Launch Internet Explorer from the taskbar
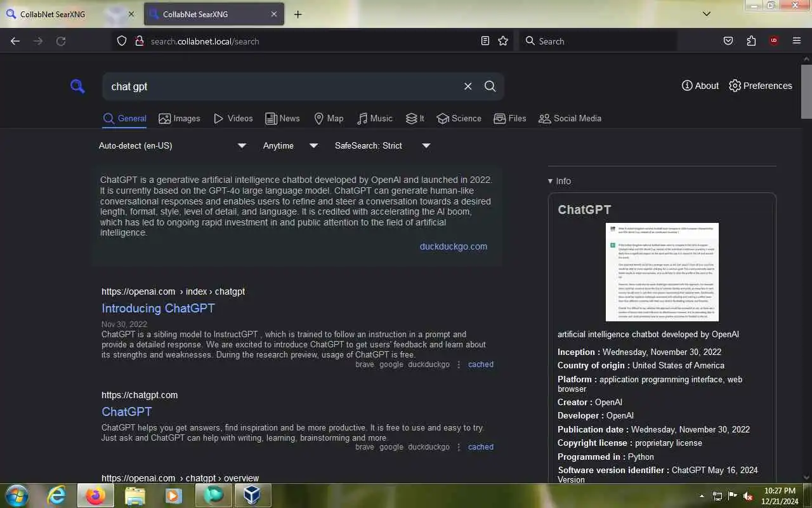This screenshot has height=508, width=812. [x=57, y=495]
